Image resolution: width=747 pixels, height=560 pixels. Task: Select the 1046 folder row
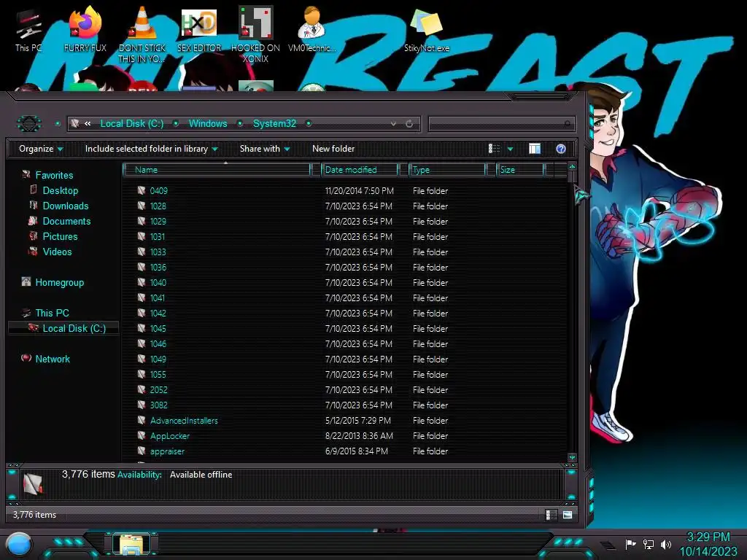pos(345,344)
